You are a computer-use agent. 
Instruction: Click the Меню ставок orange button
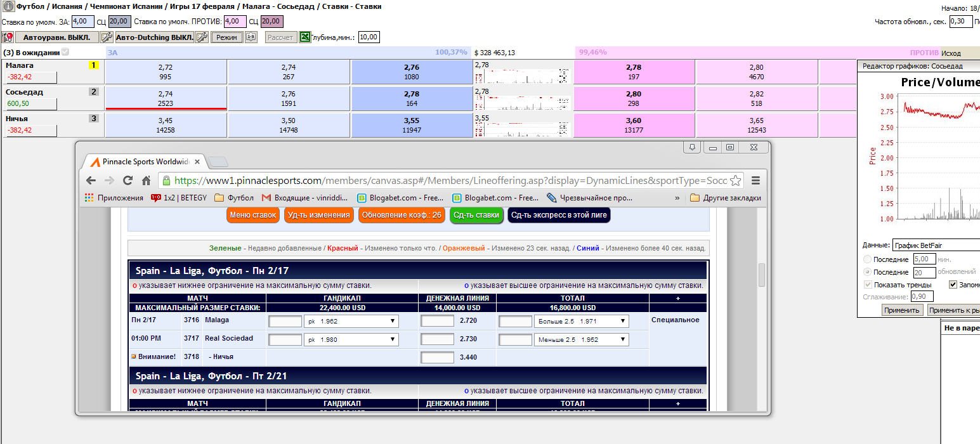253,215
